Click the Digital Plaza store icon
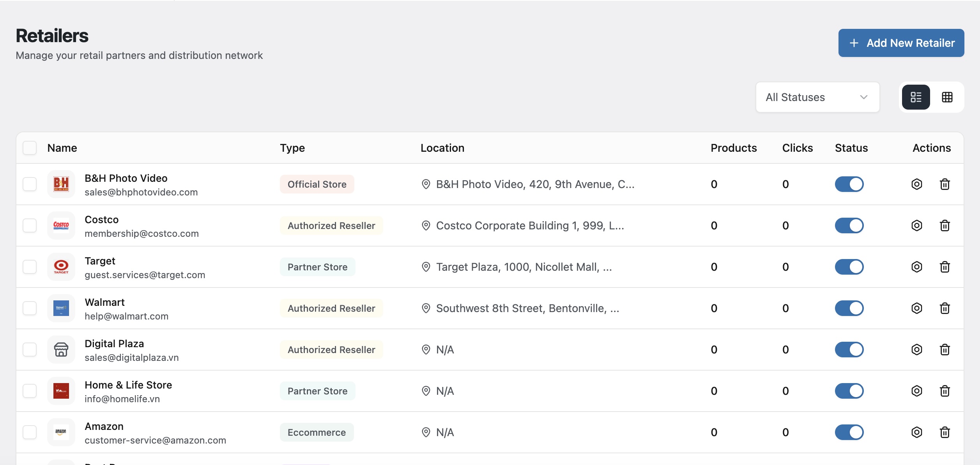Viewport: 980px width, 465px height. click(61, 350)
